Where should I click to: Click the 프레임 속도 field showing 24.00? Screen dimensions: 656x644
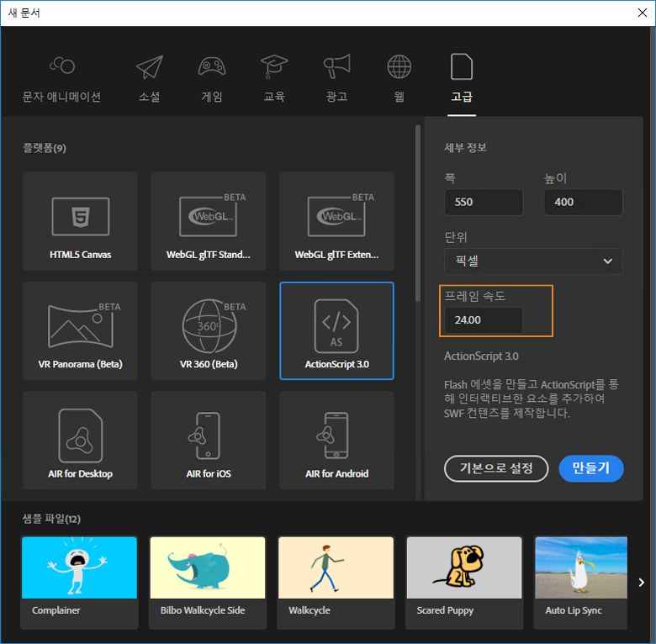tap(484, 320)
